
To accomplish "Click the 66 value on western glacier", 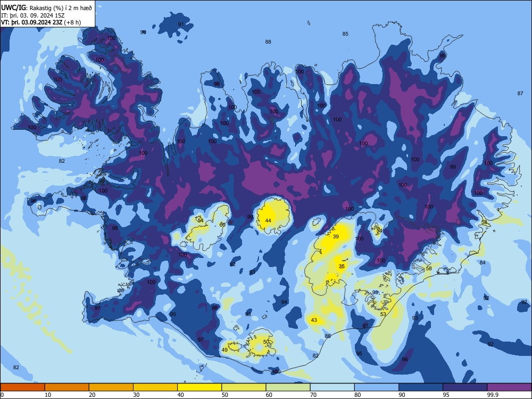I will (x=222, y=225).
